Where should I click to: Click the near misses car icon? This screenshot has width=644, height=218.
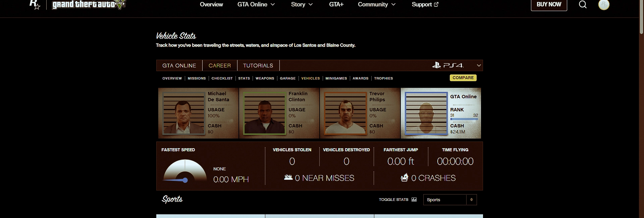point(288,177)
